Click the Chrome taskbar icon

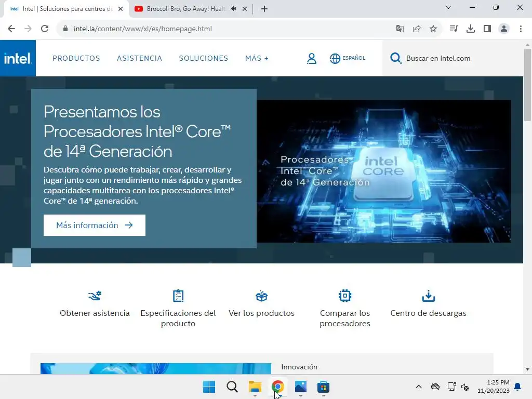click(x=277, y=387)
